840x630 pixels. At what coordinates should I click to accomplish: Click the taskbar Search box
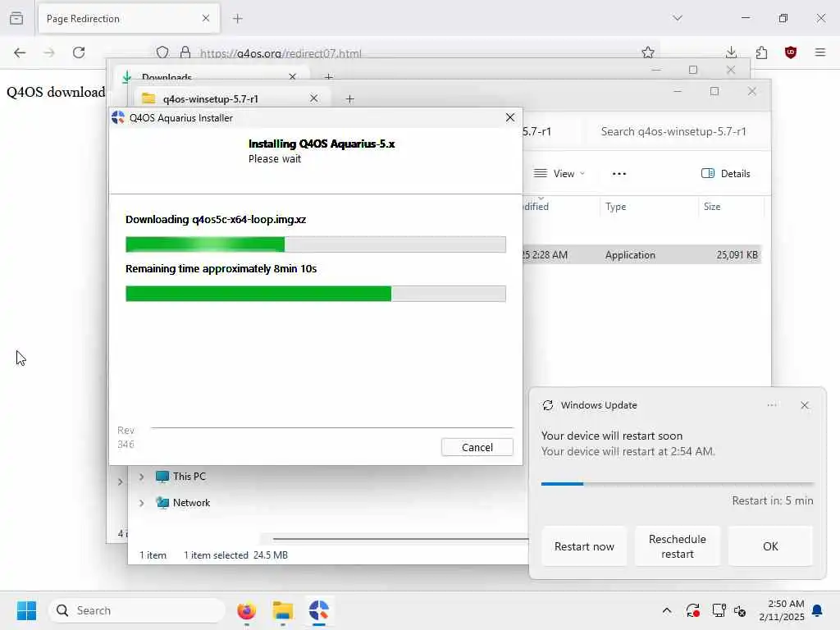click(137, 610)
